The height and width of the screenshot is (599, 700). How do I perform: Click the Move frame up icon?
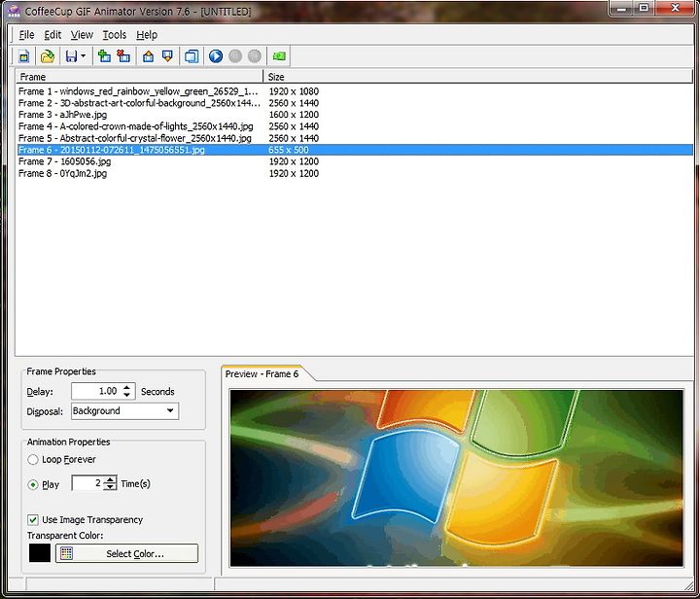[x=148, y=56]
